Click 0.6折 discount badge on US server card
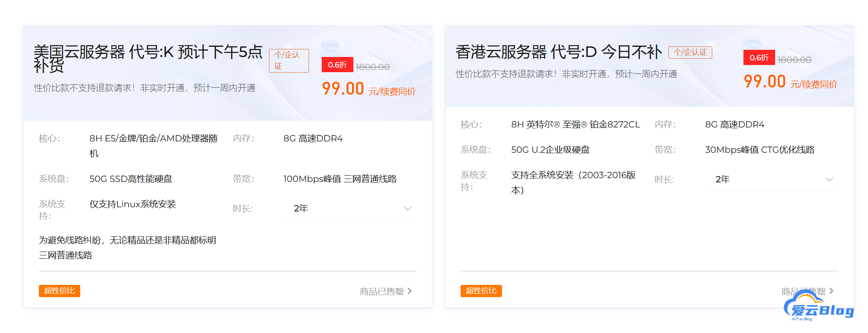The height and width of the screenshot is (333, 868). [x=337, y=65]
